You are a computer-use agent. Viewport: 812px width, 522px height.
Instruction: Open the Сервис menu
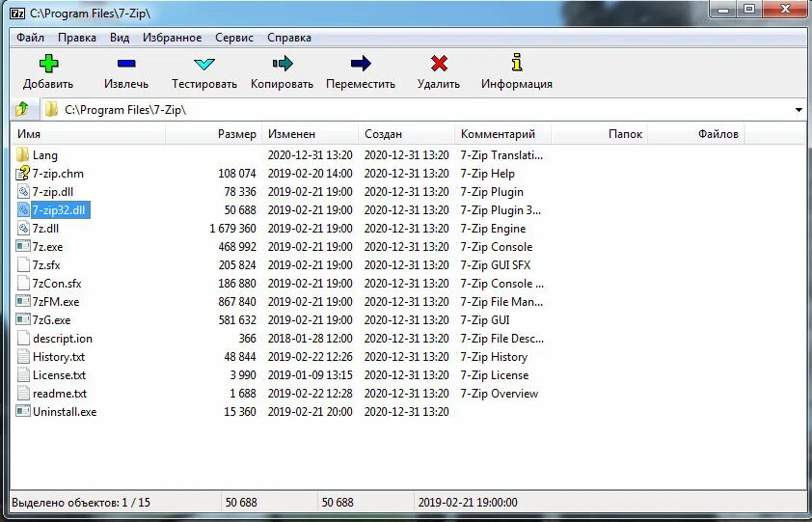coord(234,38)
